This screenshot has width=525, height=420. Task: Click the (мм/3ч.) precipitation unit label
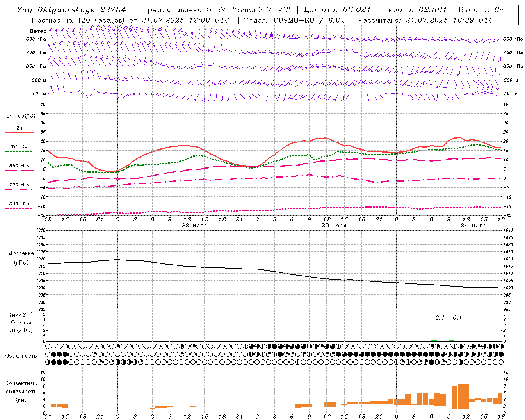(x=21, y=315)
